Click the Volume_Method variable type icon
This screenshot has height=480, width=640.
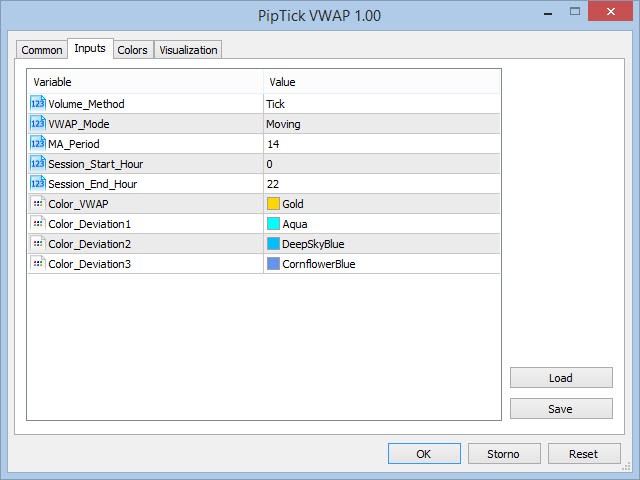[38, 103]
